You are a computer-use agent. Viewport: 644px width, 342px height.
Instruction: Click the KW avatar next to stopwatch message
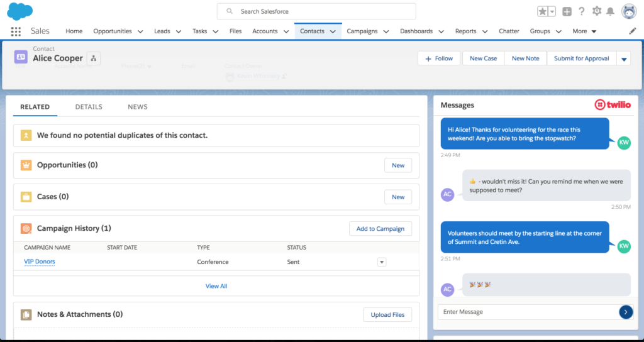[x=624, y=143]
